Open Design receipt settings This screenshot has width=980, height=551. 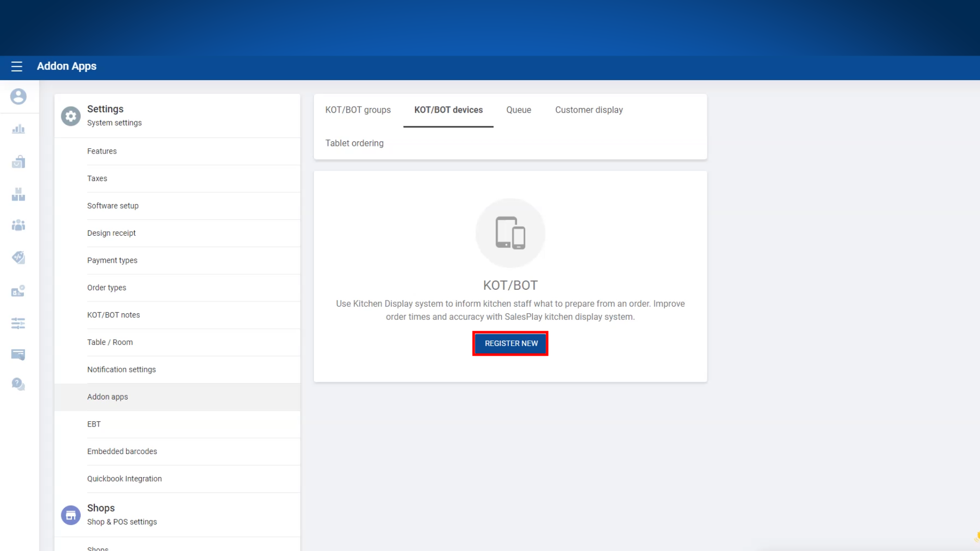pyautogui.click(x=111, y=233)
